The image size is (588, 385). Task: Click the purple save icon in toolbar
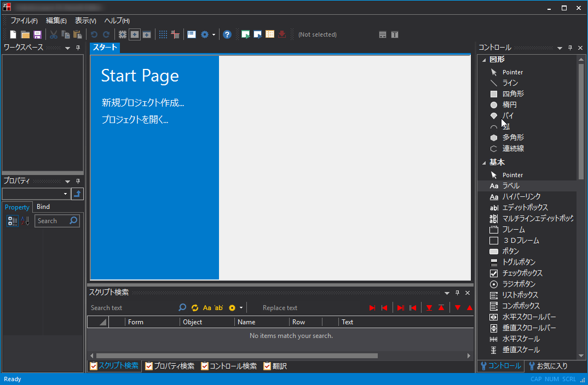tap(37, 34)
